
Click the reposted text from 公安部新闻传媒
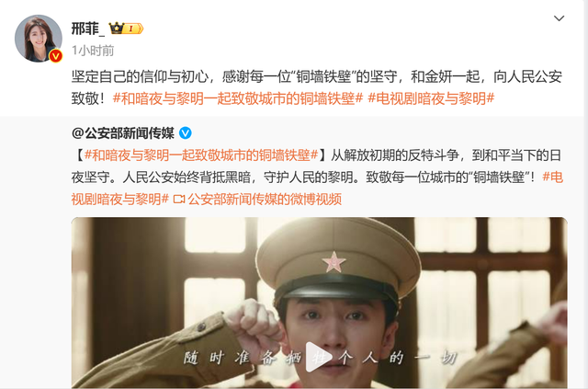pyautogui.click(x=317, y=177)
